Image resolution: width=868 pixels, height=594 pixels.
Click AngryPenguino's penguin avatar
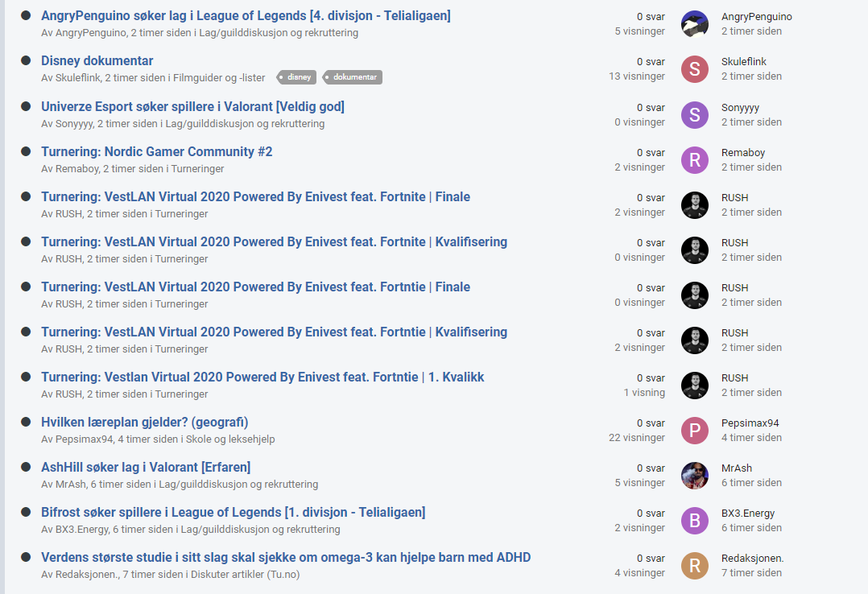[x=695, y=24]
